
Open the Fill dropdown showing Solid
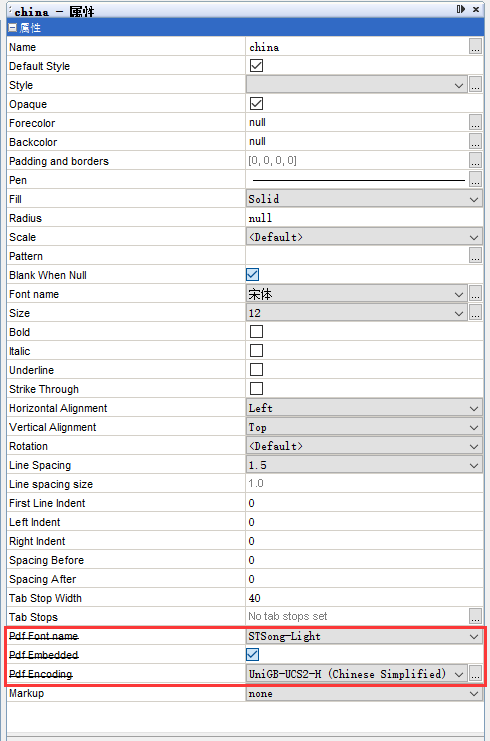point(364,199)
